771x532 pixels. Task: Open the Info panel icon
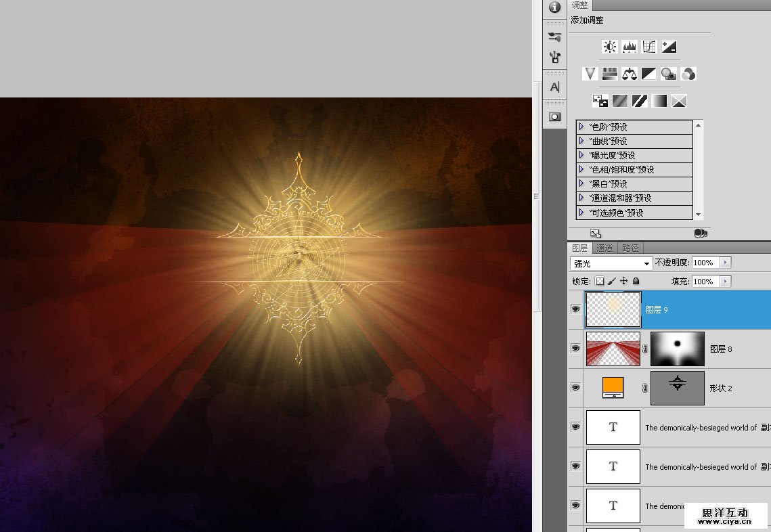tap(555, 7)
